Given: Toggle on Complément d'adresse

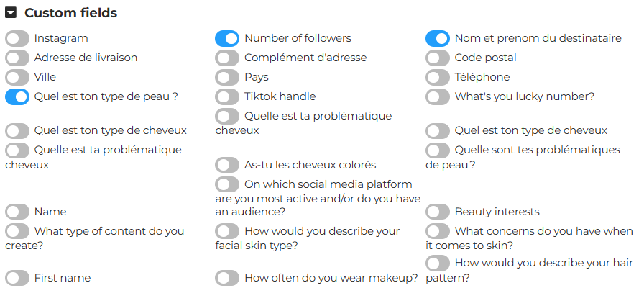Looking at the screenshot, I should (x=227, y=58).
